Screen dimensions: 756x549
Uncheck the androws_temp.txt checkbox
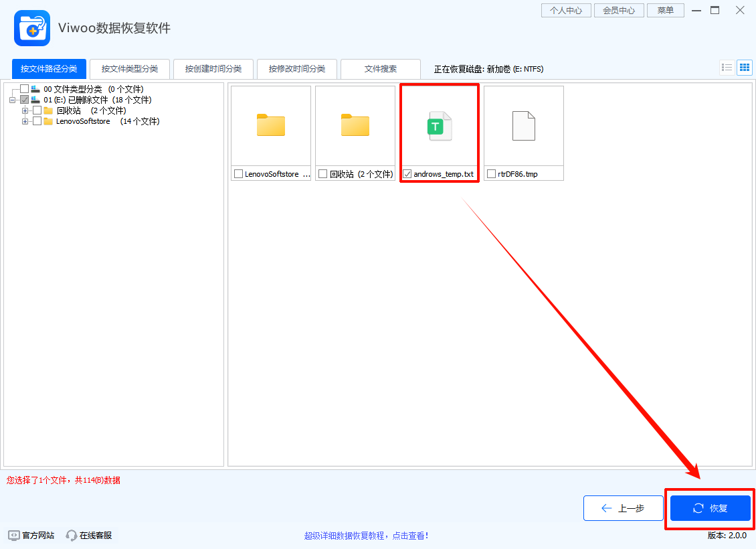tap(407, 173)
